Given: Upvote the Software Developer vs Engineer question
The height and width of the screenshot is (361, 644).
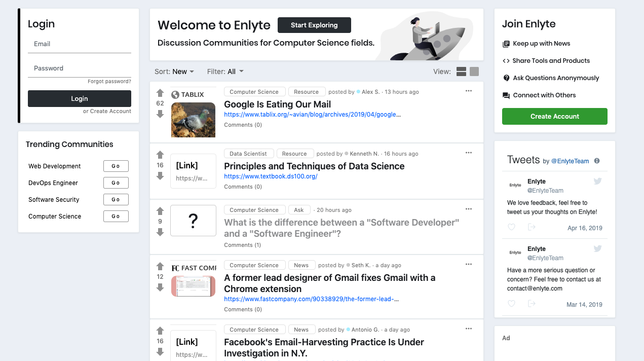Looking at the screenshot, I should pyautogui.click(x=160, y=211).
